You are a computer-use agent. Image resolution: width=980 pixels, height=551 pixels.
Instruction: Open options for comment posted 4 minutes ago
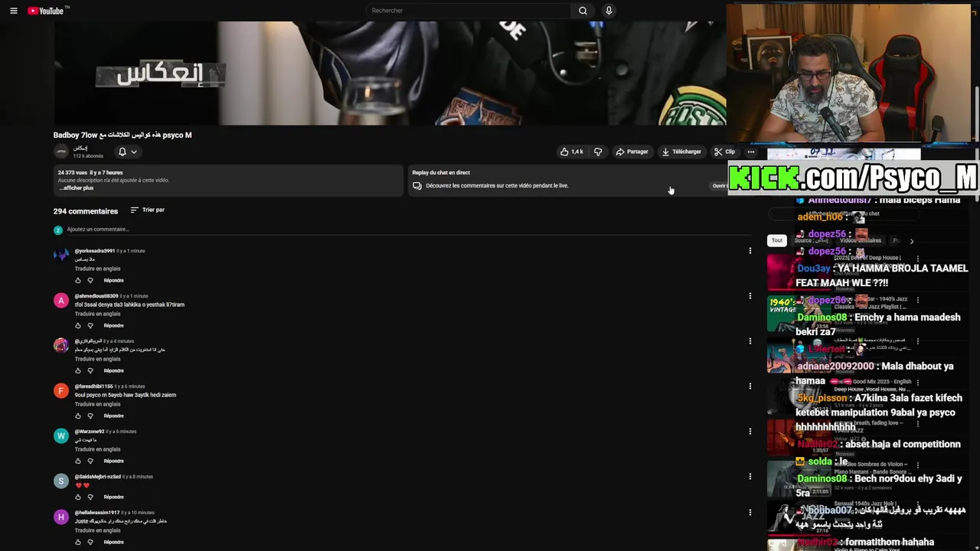(750, 341)
